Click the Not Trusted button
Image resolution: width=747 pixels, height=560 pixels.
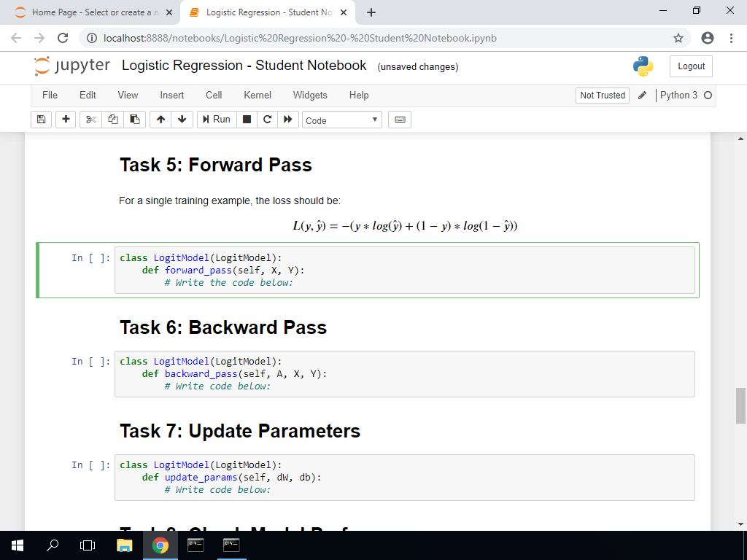603,96
